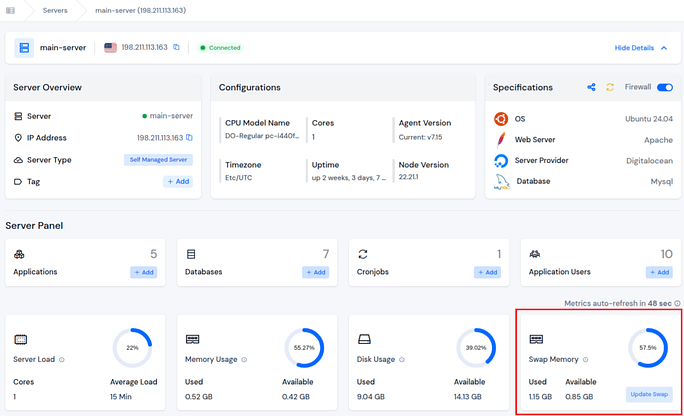This screenshot has width=684, height=416.
Task: Disable the Firewall toggle
Action: coord(664,88)
